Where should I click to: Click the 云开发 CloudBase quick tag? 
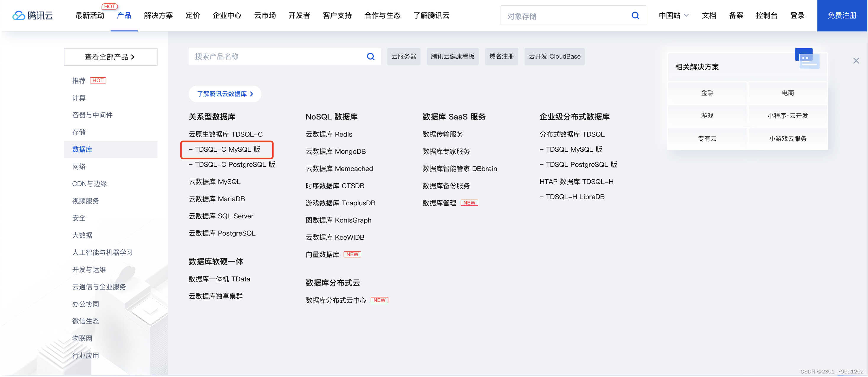coord(554,57)
